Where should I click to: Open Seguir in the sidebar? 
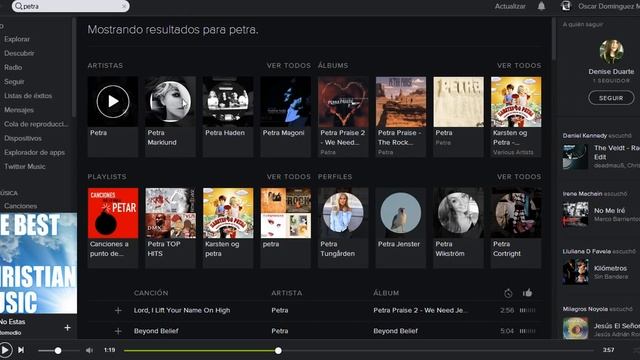pyautogui.click(x=14, y=82)
